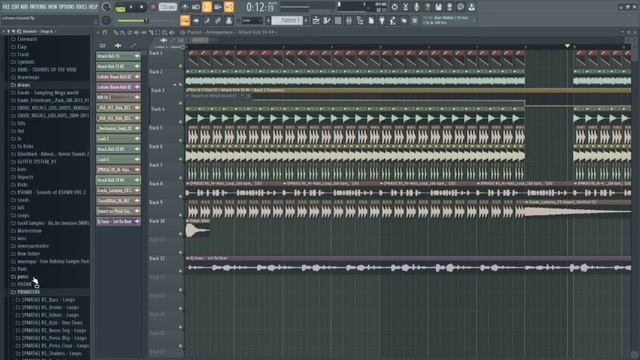Select the Impact on Metal Sou.. picker item

coord(118,211)
